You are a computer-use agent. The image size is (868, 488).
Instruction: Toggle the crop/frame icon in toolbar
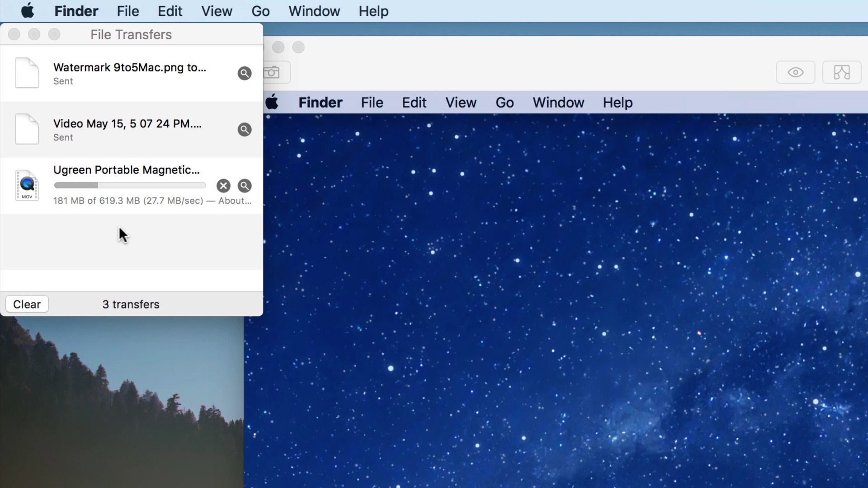pyautogui.click(x=842, y=73)
